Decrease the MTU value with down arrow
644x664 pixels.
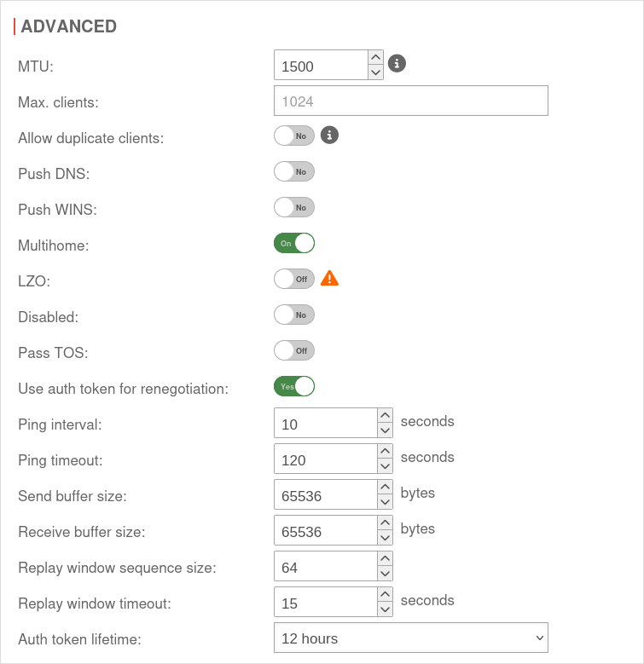pos(375,72)
